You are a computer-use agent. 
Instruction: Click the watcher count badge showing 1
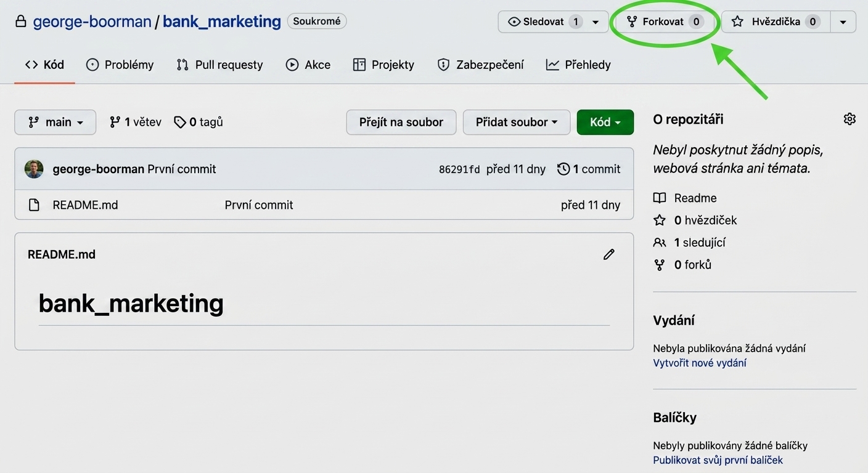click(x=576, y=22)
